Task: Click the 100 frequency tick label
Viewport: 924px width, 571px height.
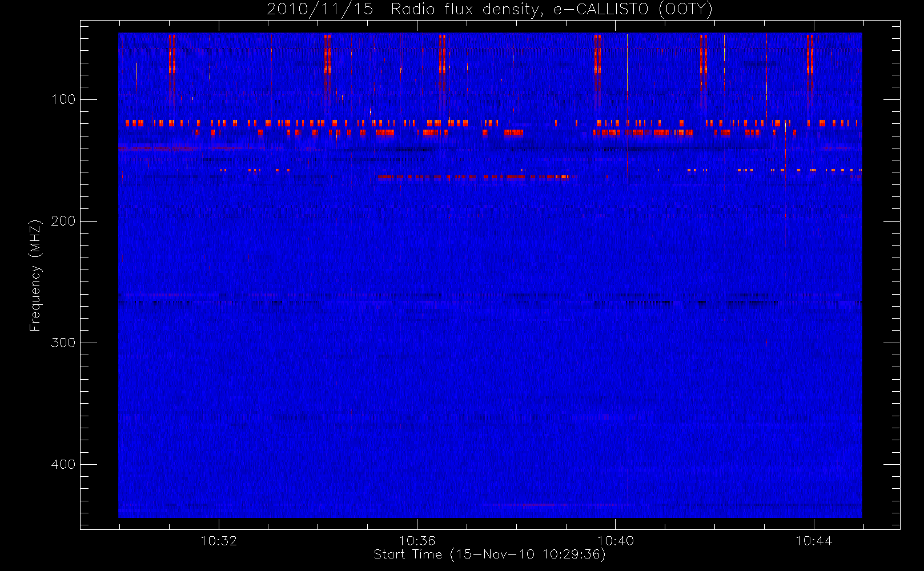Action: 63,99
